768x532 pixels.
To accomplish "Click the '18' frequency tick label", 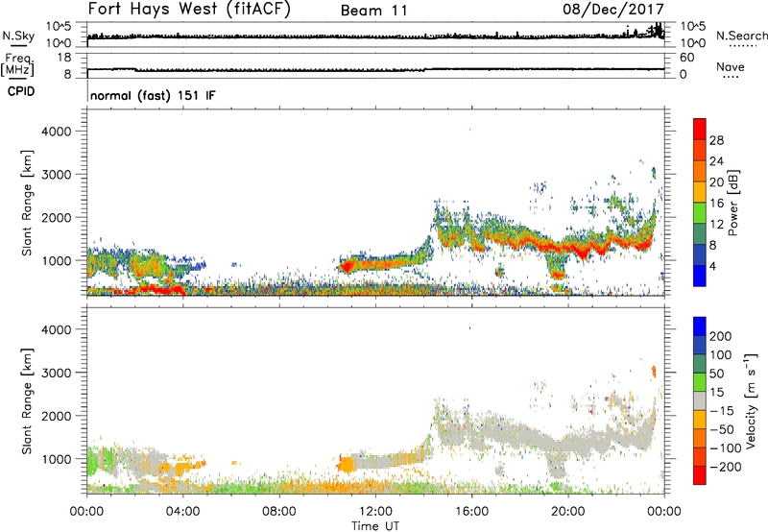I will 64,58.
